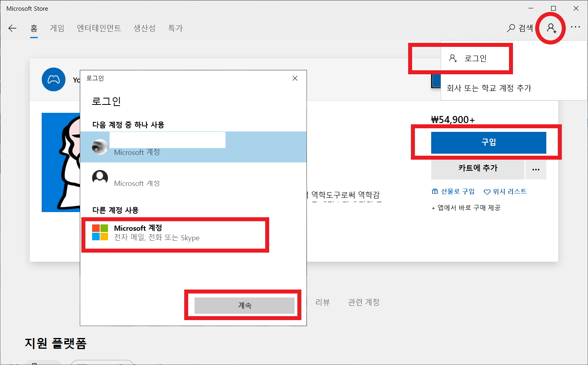Open the 리뷰 tab

pyautogui.click(x=322, y=302)
